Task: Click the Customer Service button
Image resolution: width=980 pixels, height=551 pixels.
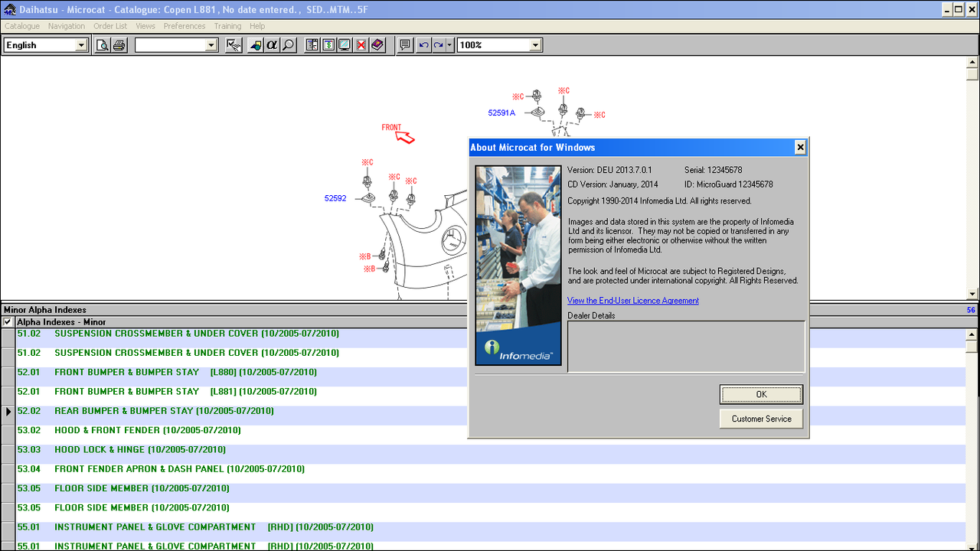Action: point(761,419)
